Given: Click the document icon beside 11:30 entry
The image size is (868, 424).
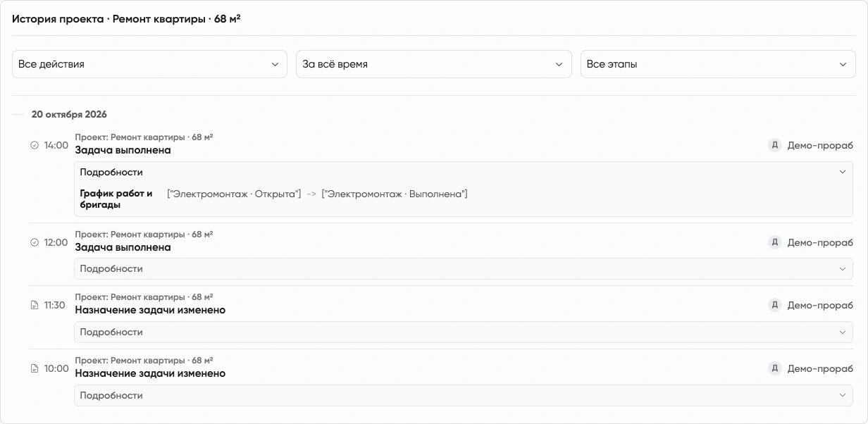Looking at the screenshot, I should (35, 306).
